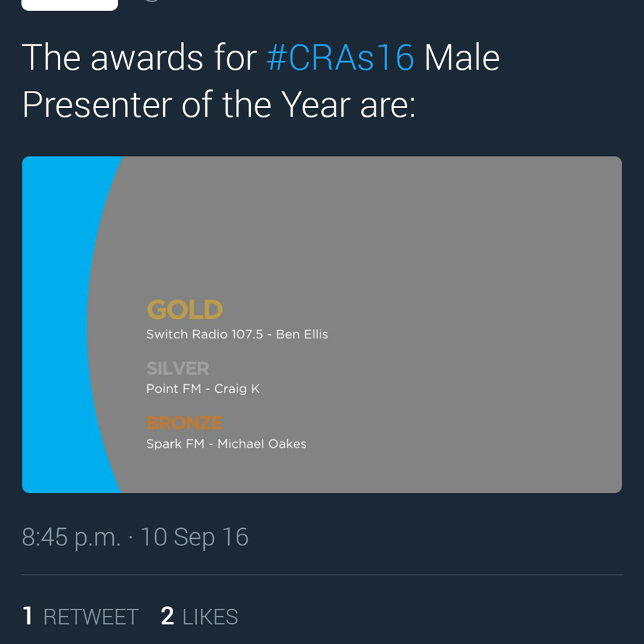Screen dimensions: 644x644
Task: Open the 8:45 p.m. timestamp
Action: [x=71, y=537]
